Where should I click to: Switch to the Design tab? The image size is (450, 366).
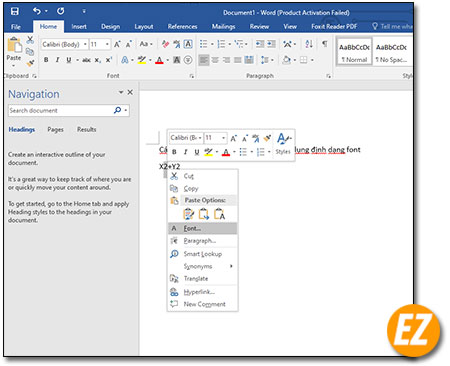coord(110,27)
